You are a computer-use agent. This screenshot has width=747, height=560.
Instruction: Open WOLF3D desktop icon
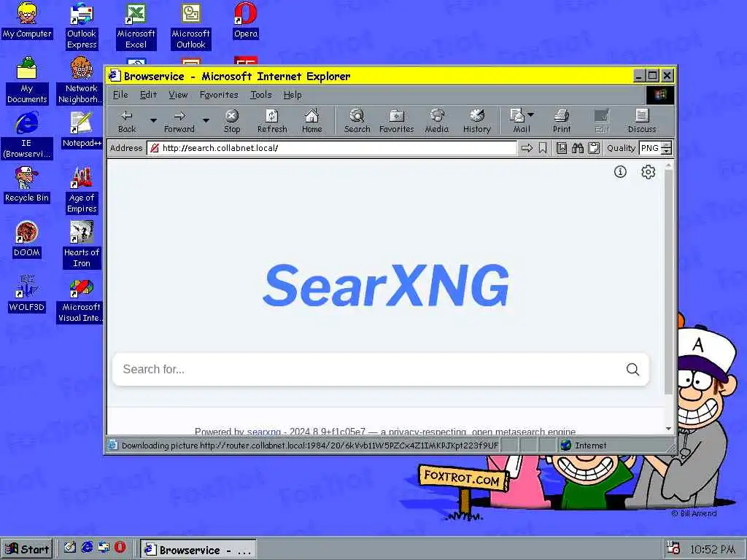coord(27,294)
